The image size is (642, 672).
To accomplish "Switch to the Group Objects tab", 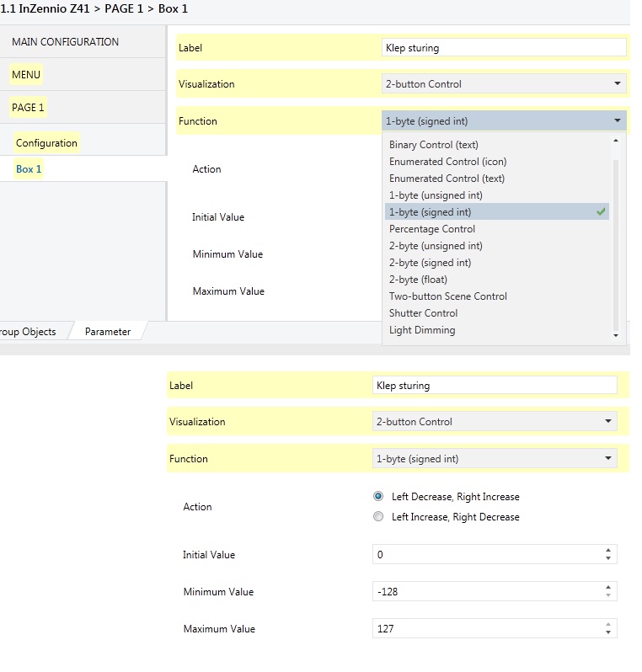I will 28,332.
